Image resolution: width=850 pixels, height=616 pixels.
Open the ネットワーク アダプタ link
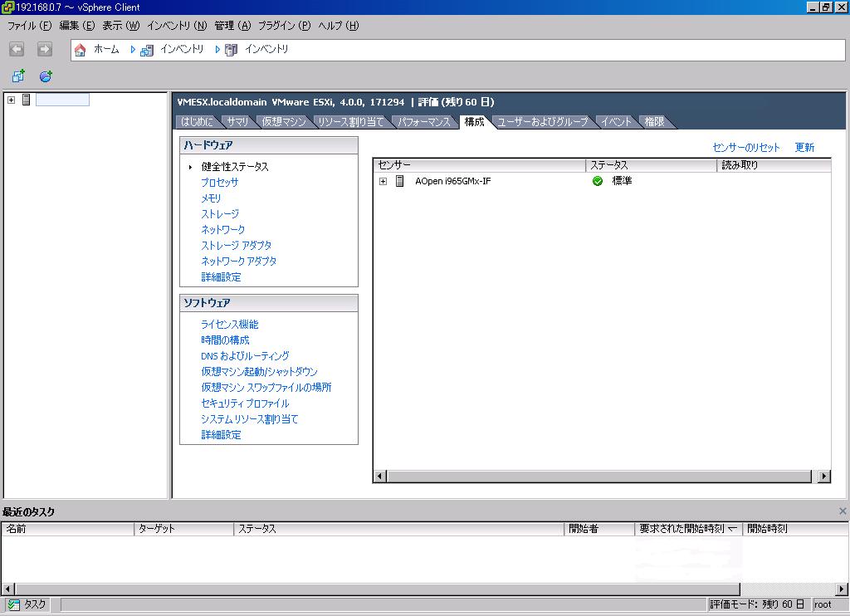(x=239, y=262)
